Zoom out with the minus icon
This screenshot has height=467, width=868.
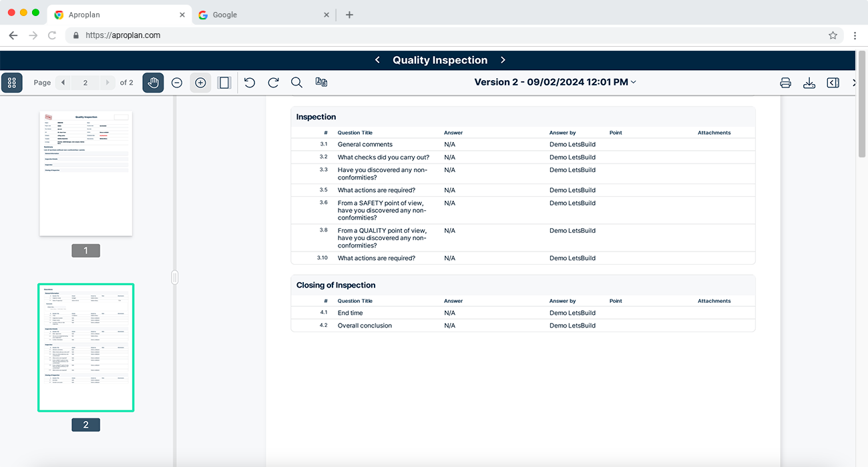(177, 83)
